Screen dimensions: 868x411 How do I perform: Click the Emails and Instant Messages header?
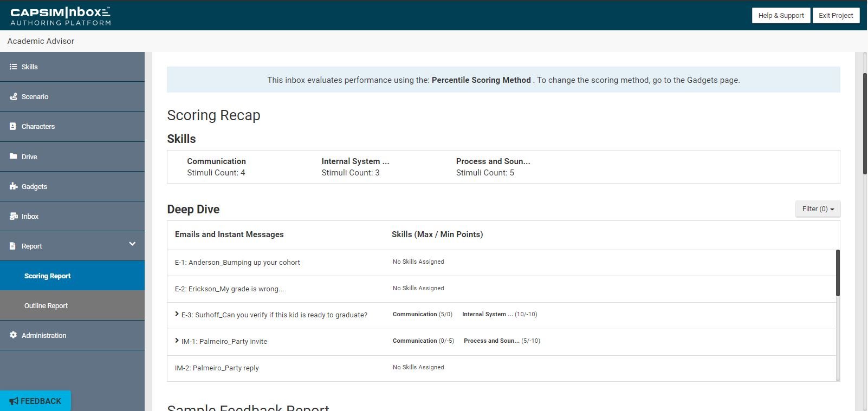[229, 234]
